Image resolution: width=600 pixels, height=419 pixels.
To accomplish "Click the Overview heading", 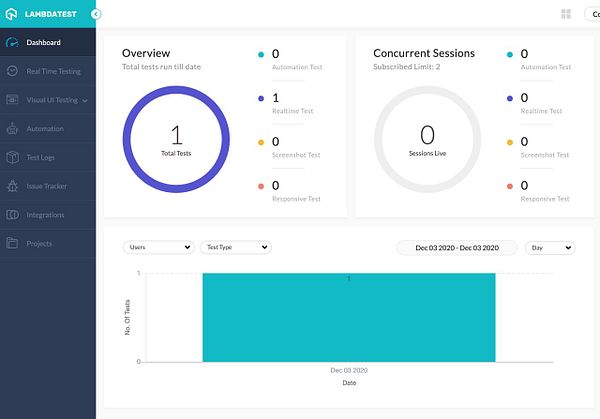I will coord(146,53).
